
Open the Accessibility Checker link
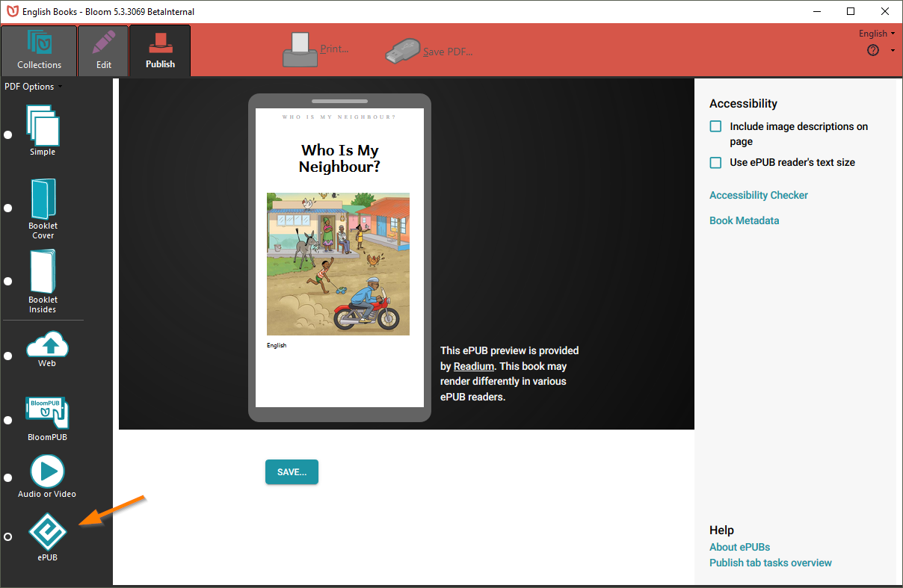pyautogui.click(x=758, y=195)
